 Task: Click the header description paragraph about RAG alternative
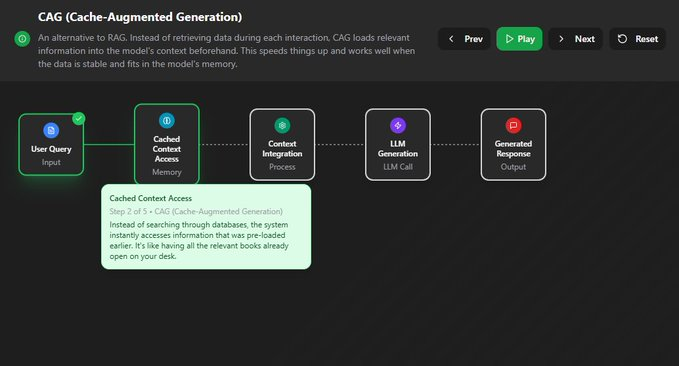226,51
